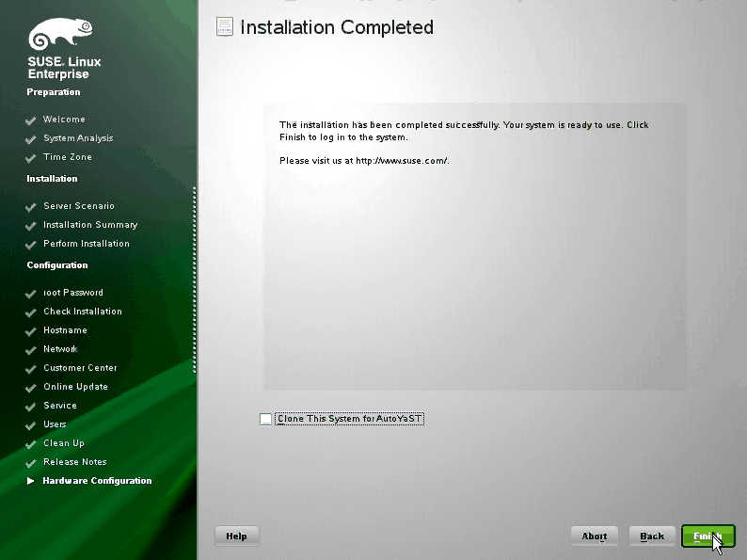The image size is (747, 560).
Task: Click the installation completed successfully message
Action: click(x=464, y=131)
